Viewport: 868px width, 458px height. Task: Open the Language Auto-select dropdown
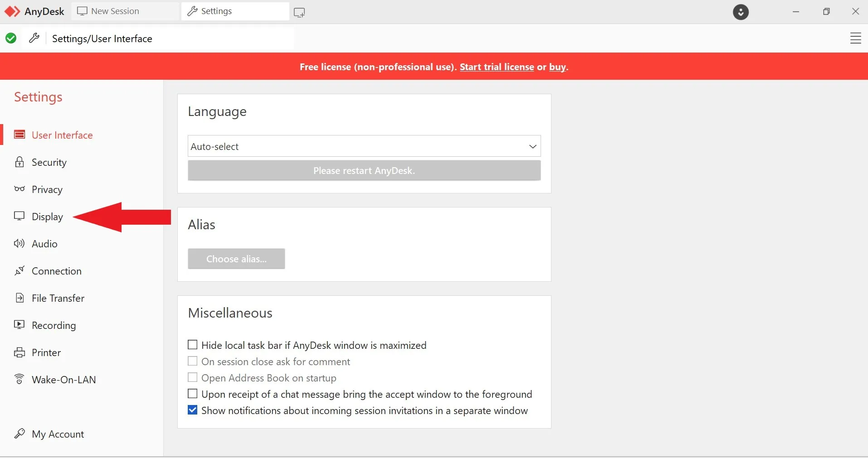click(364, 146)
